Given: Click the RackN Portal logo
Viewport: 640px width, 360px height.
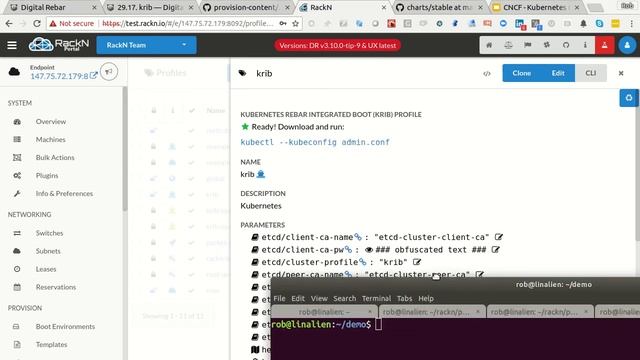Looking at the screenshot, I should point(59,44).
